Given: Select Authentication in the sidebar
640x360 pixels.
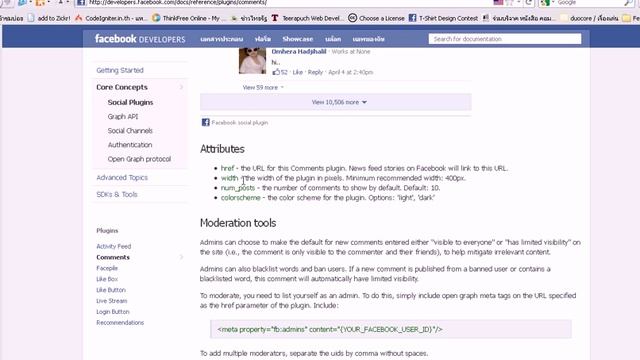Looking at the screenshot, I should tap(130, 144).
